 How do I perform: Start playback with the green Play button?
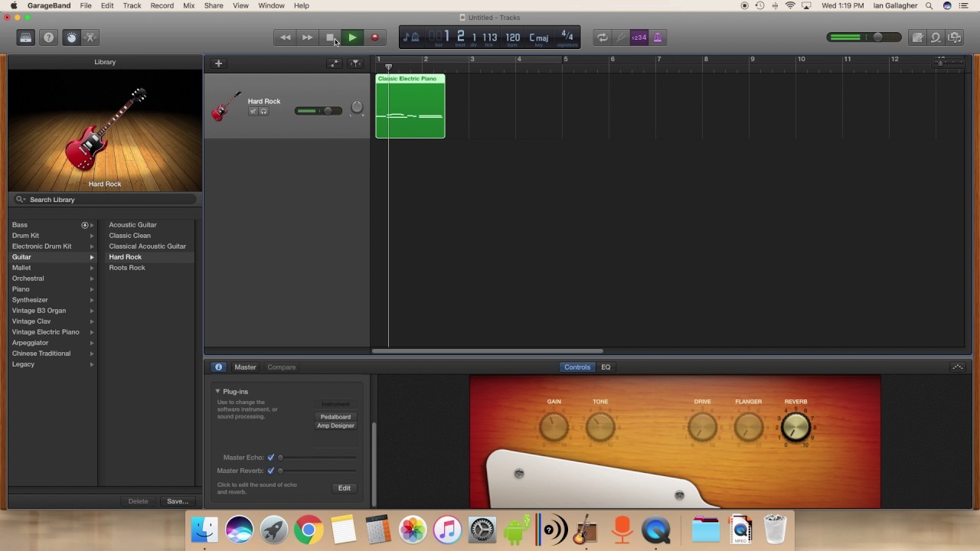351,37
